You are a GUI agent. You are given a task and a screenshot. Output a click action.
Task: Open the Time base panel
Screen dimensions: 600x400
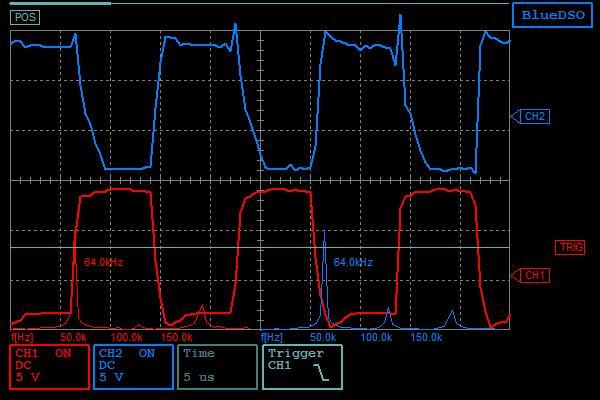217,367
